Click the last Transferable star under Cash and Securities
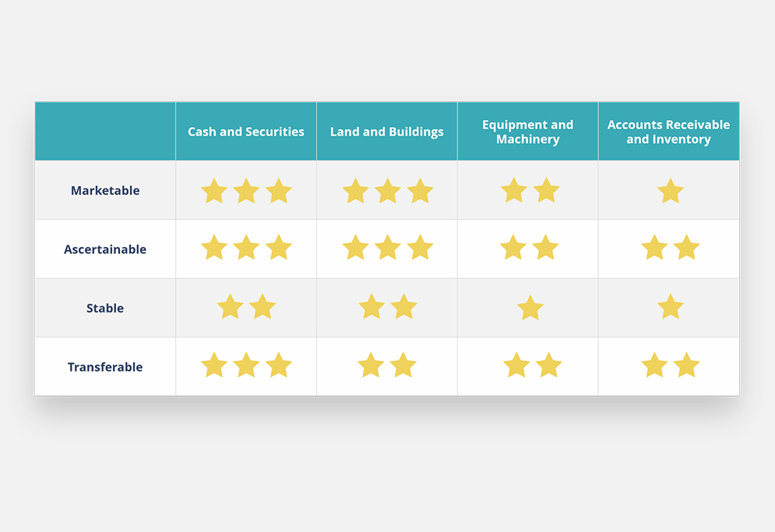 click(x=278, y=365)
